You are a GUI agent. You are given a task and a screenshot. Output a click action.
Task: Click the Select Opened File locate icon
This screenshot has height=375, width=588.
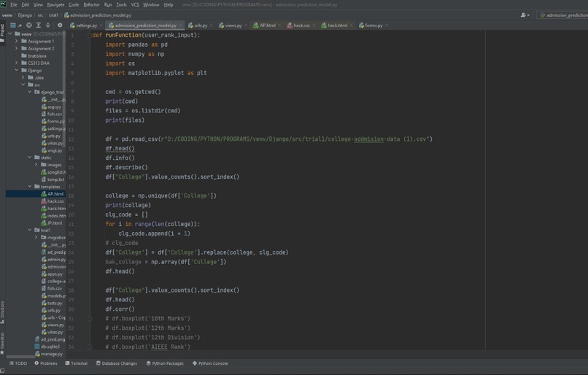pyautogui.click(x=29, y=25)
